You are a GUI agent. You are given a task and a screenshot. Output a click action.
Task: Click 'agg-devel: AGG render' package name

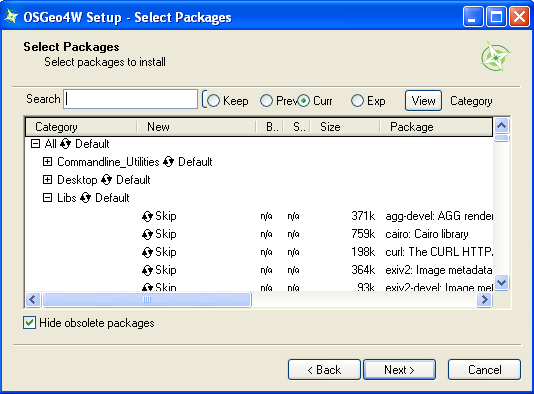[439, 216]
